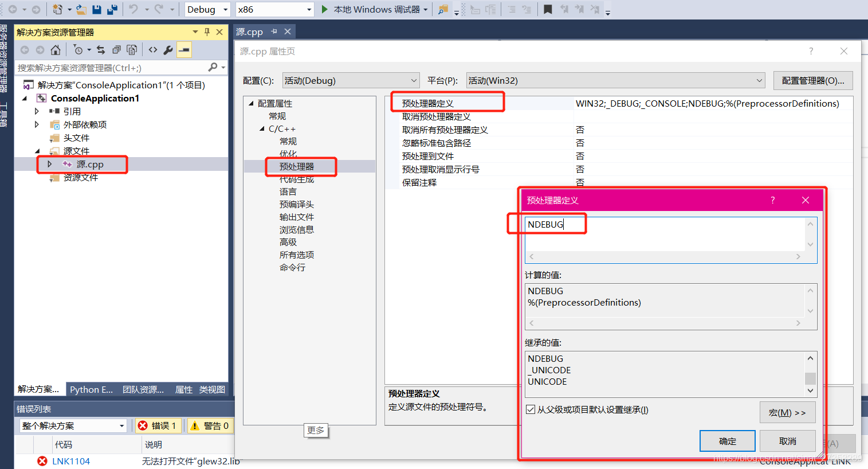868x469 pixels.
Task: Collapse the C/C++ property category
Action: pyautogui.click(x=262, y=129)
